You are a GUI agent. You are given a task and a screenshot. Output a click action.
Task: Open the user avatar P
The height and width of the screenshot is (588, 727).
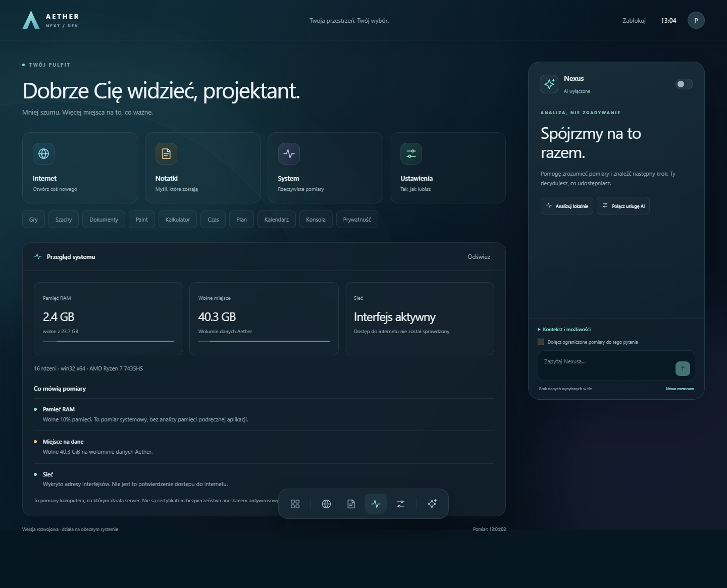click(x=696, y=20)
